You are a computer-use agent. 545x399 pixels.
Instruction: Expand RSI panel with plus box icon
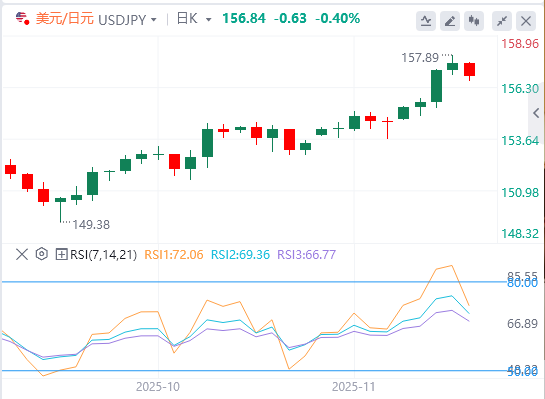(x=61, y=254)
